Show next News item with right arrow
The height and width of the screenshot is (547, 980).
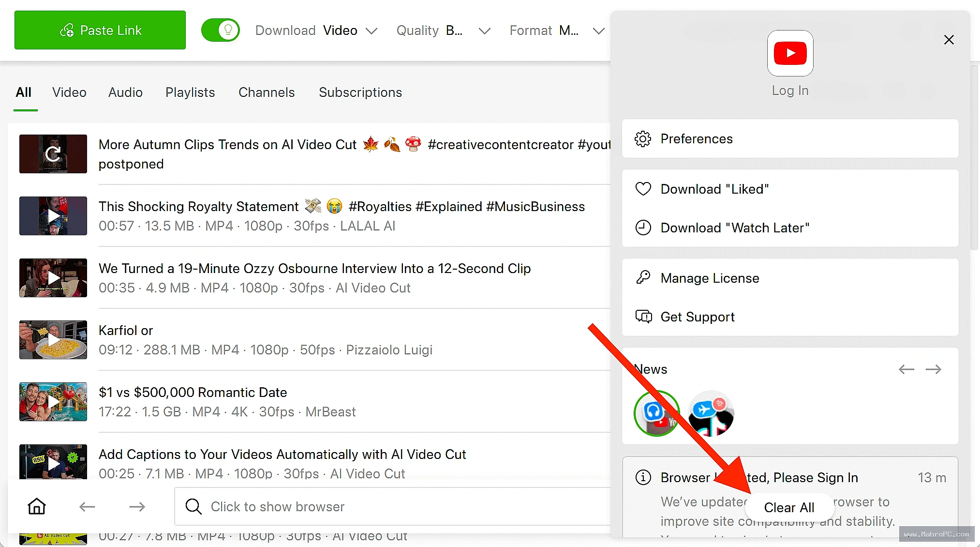[x=933, y=369]
